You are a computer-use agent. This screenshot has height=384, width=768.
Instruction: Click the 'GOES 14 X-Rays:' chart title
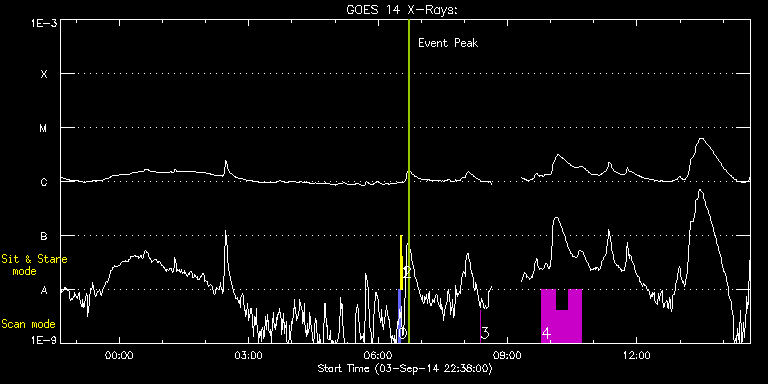[402, 10]
